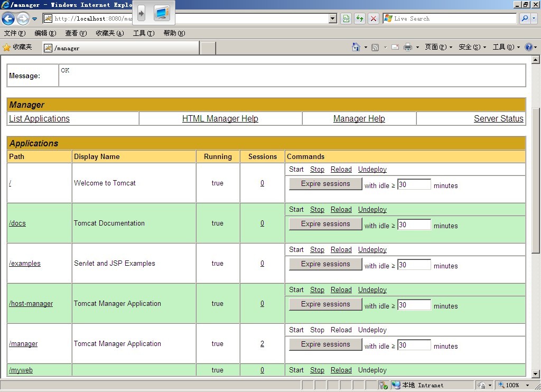Open the Manager Help link
541x392 pixels.
(x=359, y=118)
